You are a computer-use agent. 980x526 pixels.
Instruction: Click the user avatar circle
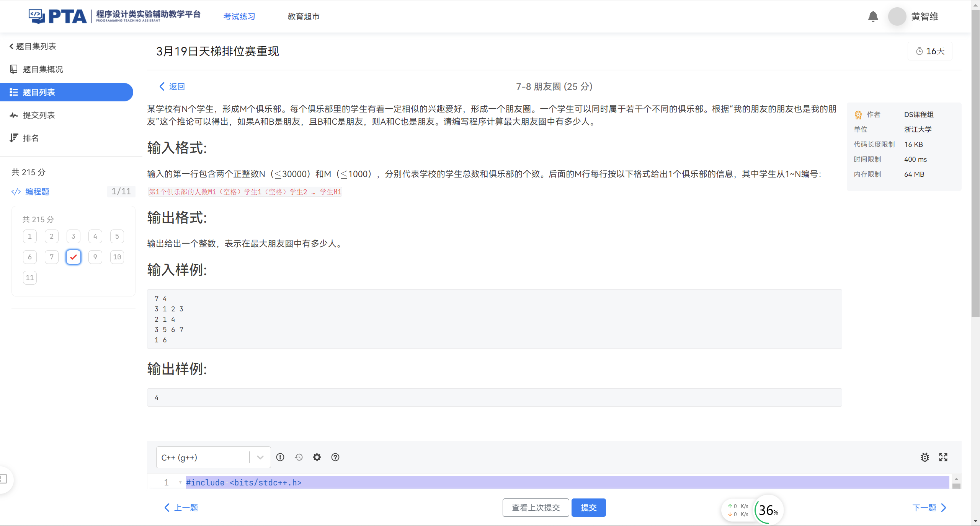click(897, 16)
